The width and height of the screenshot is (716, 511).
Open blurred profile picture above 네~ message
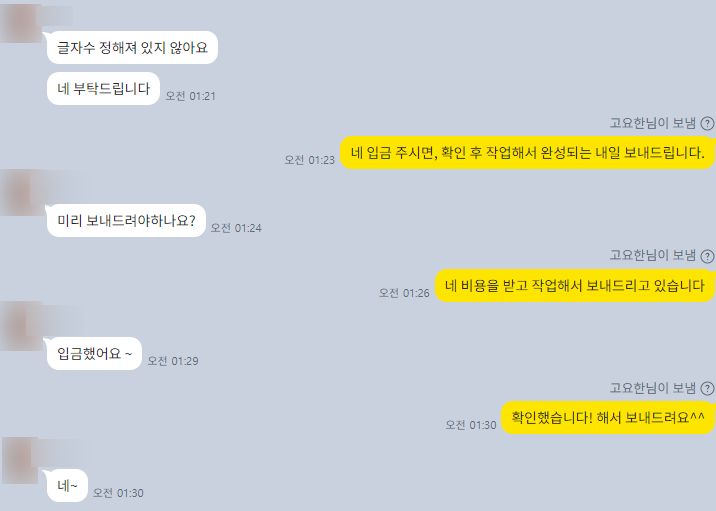click(21, 460)
